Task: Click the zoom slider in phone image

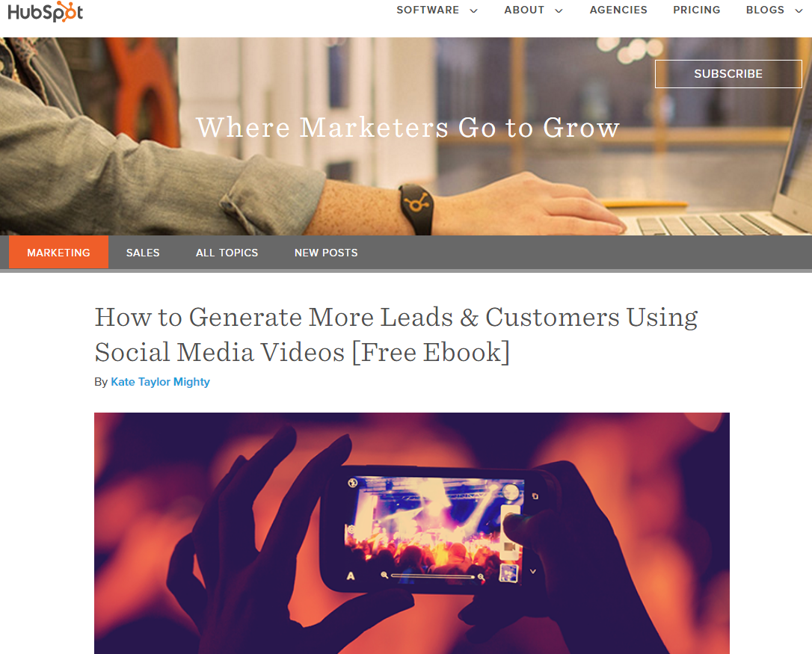Action: pyautogui.click(x=432, y=576)
